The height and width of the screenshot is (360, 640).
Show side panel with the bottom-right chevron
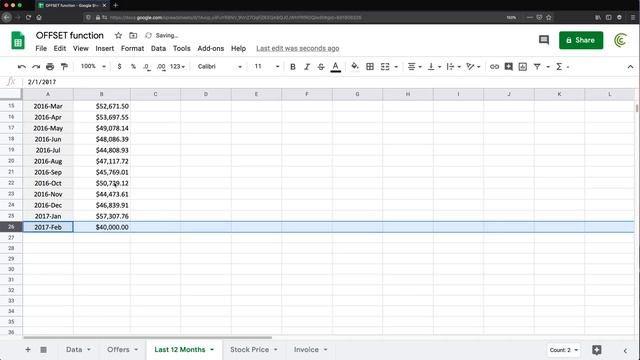[625, 350]
